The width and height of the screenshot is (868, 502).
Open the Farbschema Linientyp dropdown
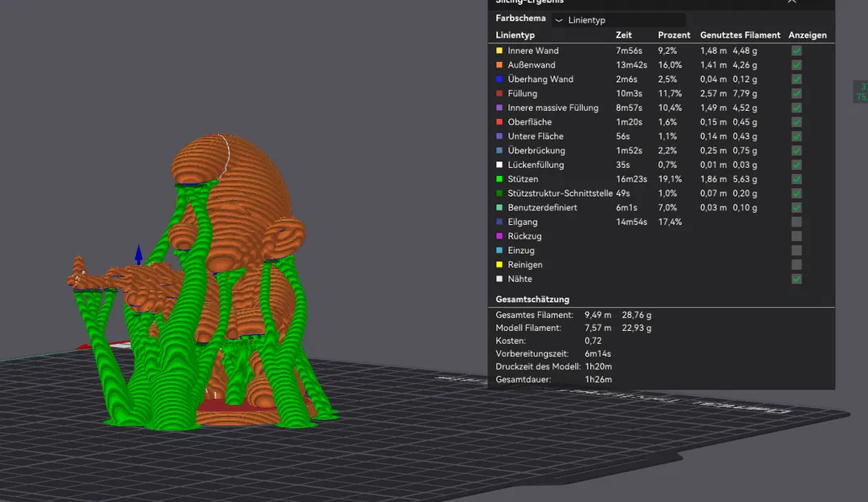click(x=618, y=20)
